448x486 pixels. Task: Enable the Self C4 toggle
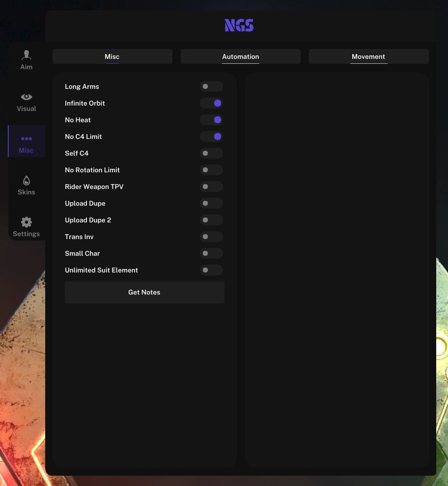[211, 153]
